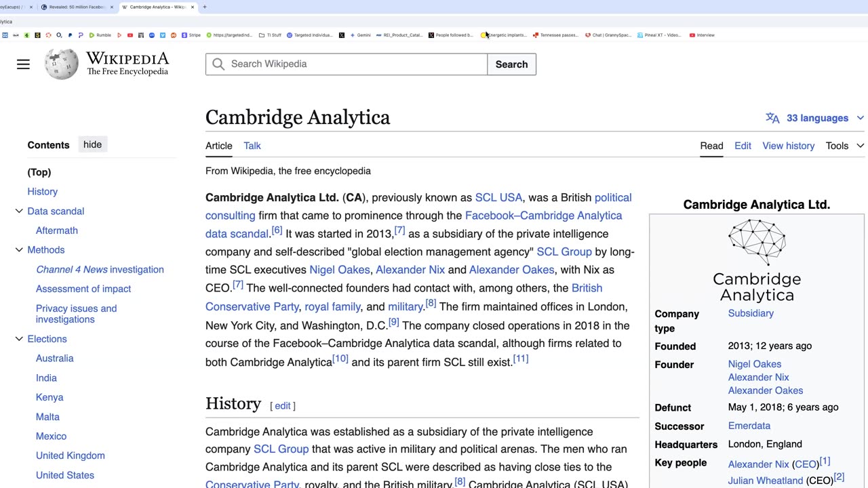Open a new browser tab with plus
The height and width of the screenshot is (488, 868).
(205, 7)
